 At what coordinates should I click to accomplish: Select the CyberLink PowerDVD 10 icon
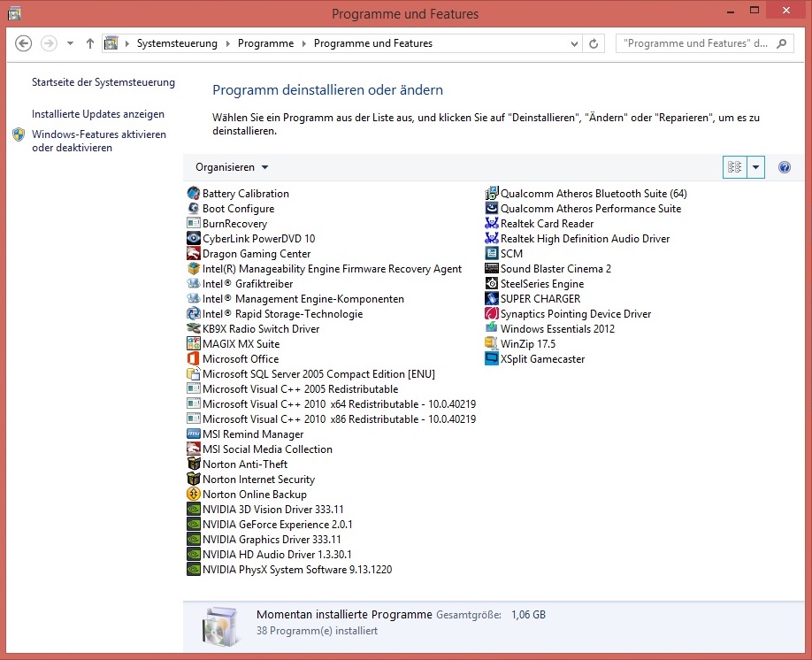pos(193,238)
